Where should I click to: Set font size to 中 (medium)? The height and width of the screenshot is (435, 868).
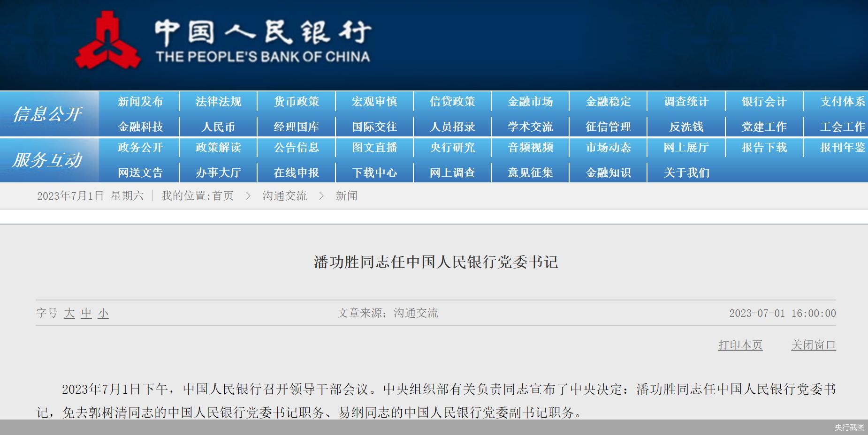(x=85, y=314)
